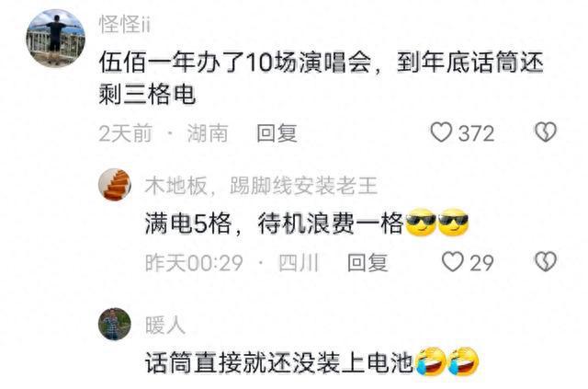Dislike the 满电5格 reply via broken heart
Image resolution: width=588 pixels, height=389 pixels.
pyautogui.click(x=546, y=261)
